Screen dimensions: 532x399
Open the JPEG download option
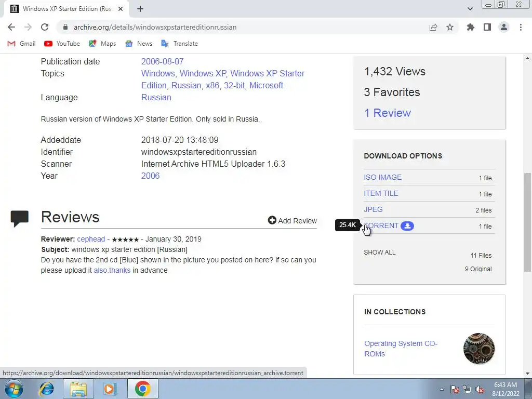pyautogui.click(x=373, y=209)
